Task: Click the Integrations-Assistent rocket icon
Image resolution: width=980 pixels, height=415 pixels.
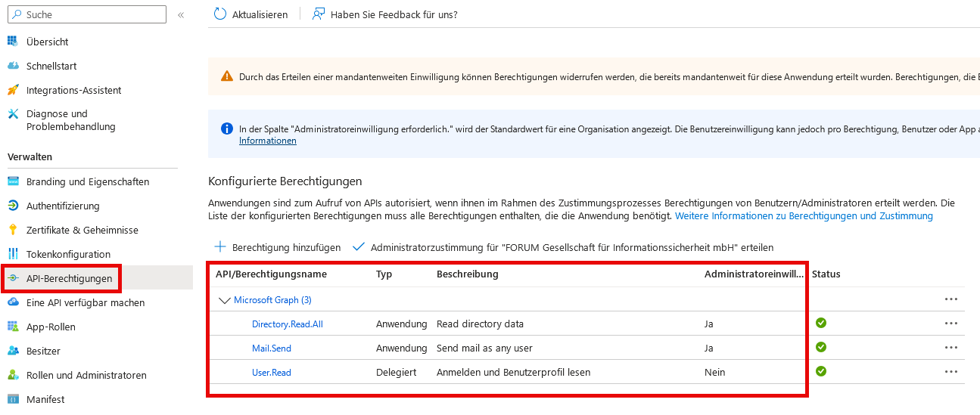Action: pos(13,90)
